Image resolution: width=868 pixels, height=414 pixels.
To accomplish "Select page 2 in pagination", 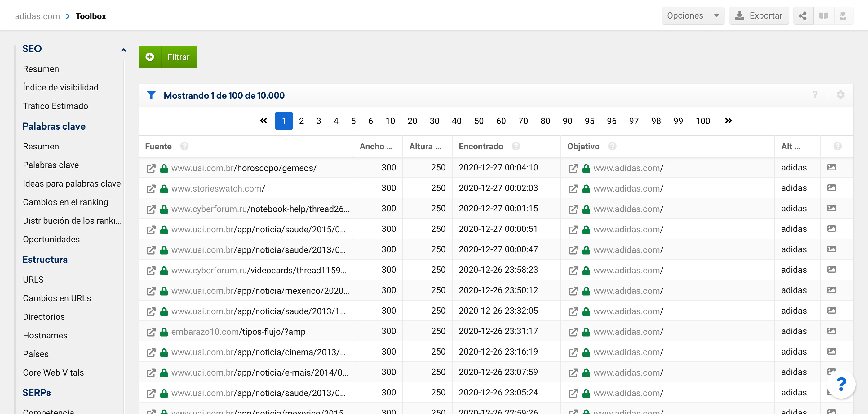I will (x=301, y=121).
